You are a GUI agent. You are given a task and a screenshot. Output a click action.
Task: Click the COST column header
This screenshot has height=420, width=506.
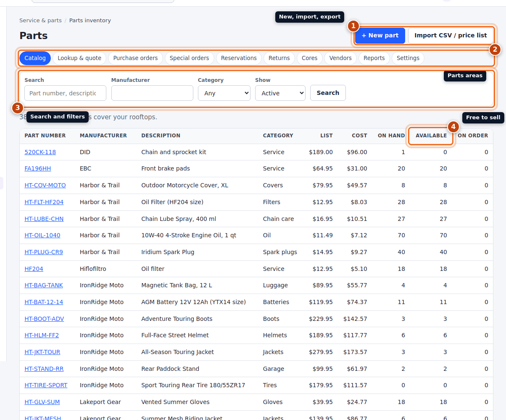tap(360, 136)
